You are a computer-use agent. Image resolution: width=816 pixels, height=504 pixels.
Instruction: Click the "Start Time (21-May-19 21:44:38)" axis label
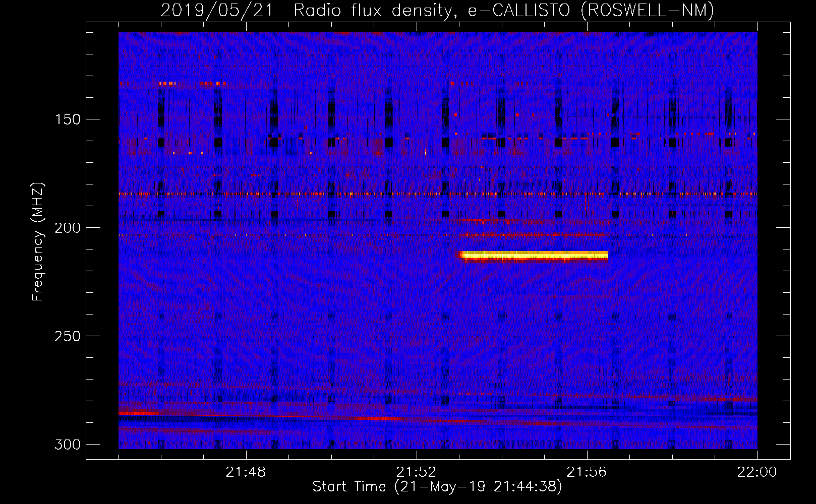437,487
